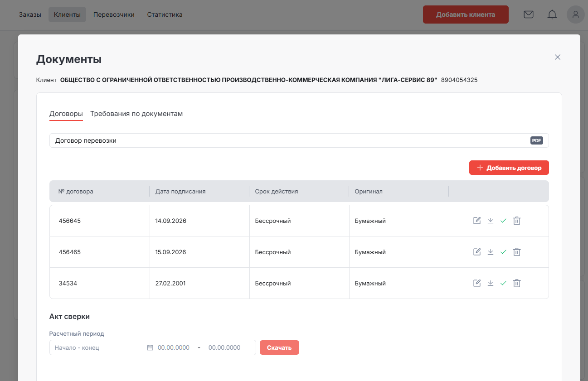
Task: Click the PDF badge on Договор перевозки
Action: (537, 140)
